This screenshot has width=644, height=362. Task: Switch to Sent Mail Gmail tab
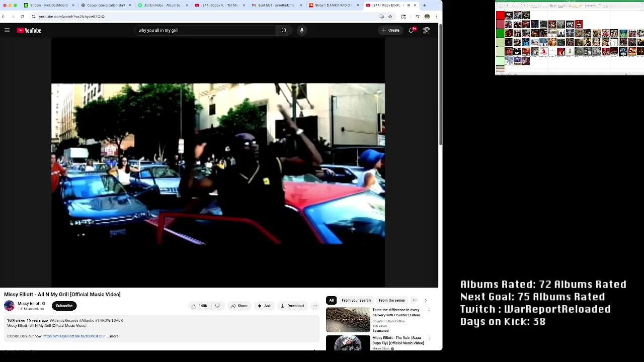click(x=276, y=6)
